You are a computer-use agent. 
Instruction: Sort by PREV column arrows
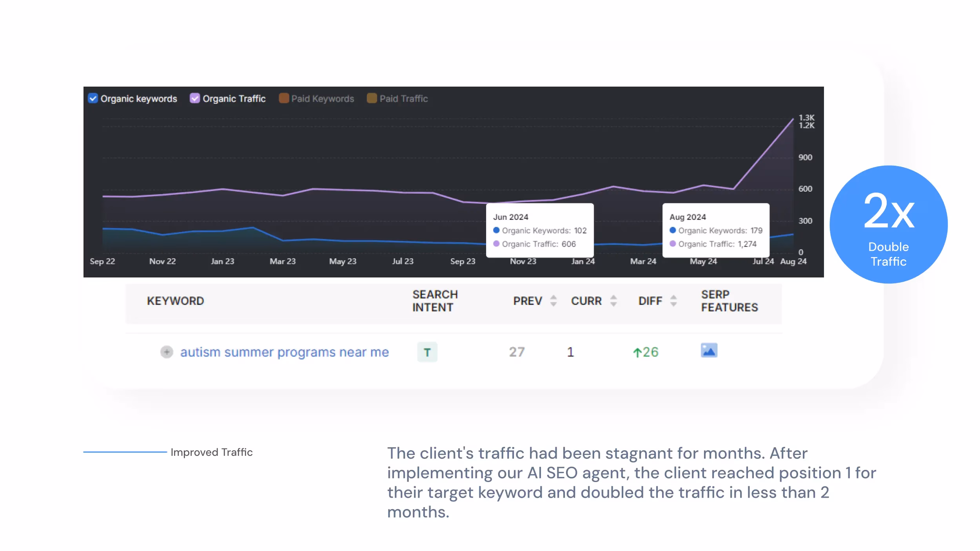(554, 301)
